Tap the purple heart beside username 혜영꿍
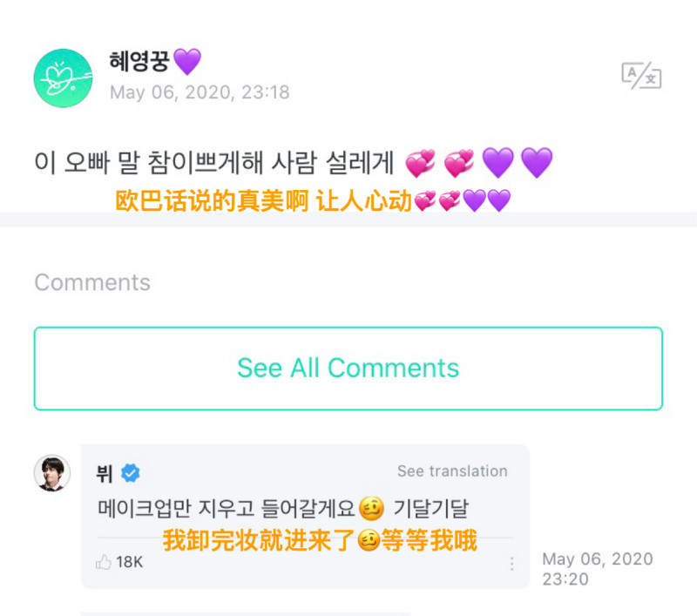This screenshot has width=697, height=616. click(187, 62)
